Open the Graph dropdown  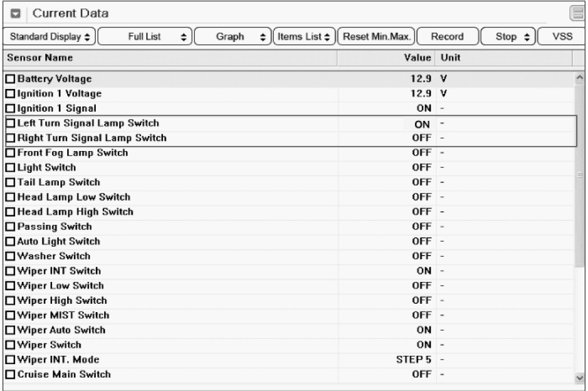tap(233, 37)
